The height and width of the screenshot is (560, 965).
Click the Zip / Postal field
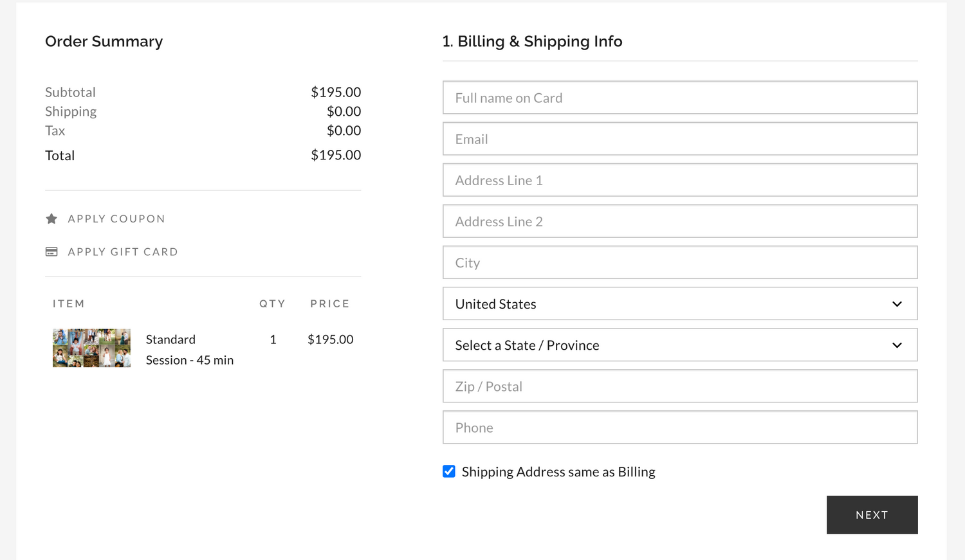pos(680,386)
